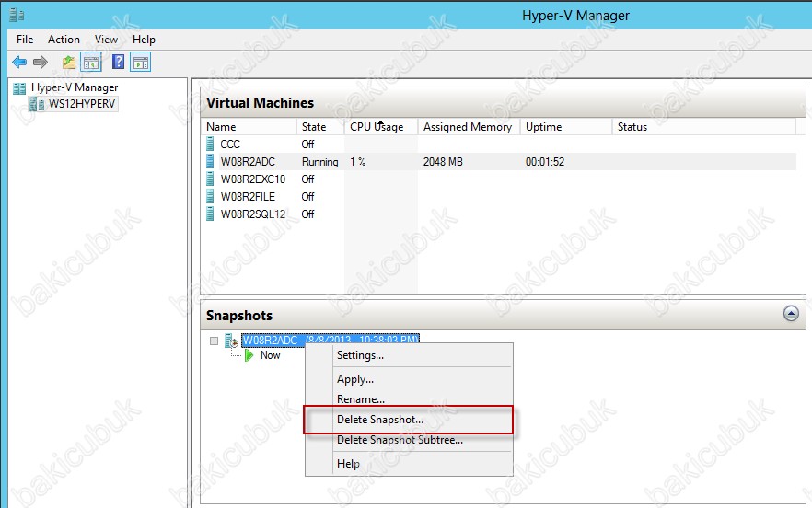Select the W08R2SQL12 virtual machine name

[252, 214]
